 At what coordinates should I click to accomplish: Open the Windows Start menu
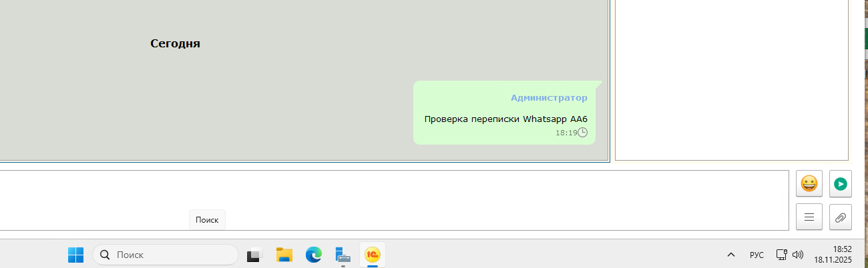pos(75,255)
